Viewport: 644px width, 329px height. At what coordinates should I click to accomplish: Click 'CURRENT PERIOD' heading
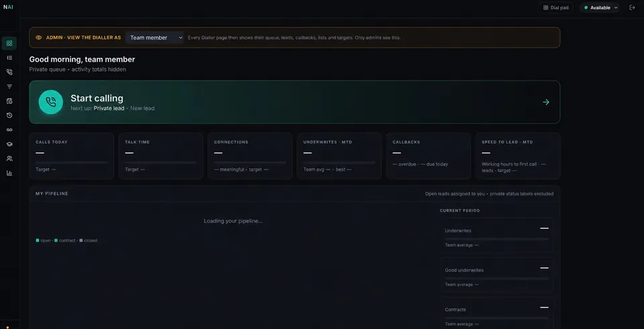[460, 210]
